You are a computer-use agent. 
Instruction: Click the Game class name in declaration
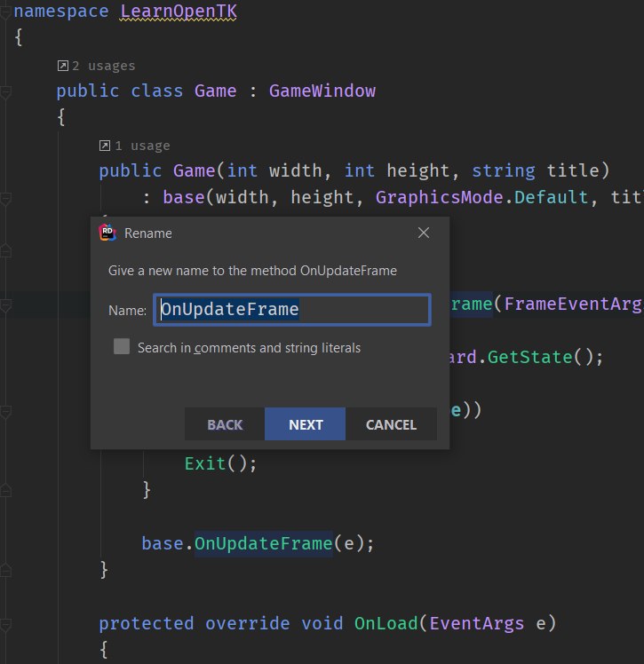point(215,91)
